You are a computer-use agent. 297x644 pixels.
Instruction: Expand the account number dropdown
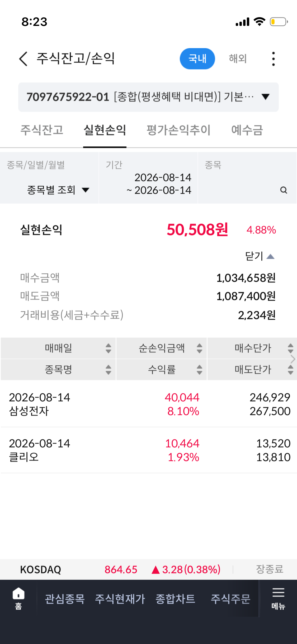[x=148, y=97]
